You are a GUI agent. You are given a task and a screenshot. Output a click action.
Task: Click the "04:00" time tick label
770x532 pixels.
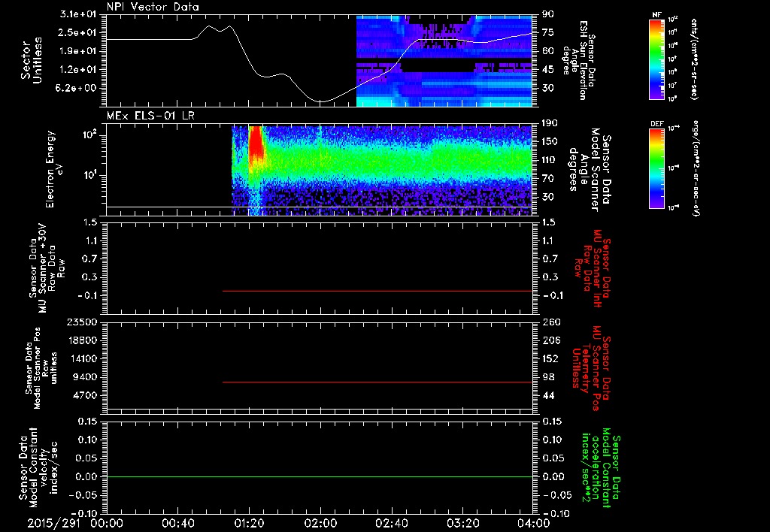coord(534,523)
